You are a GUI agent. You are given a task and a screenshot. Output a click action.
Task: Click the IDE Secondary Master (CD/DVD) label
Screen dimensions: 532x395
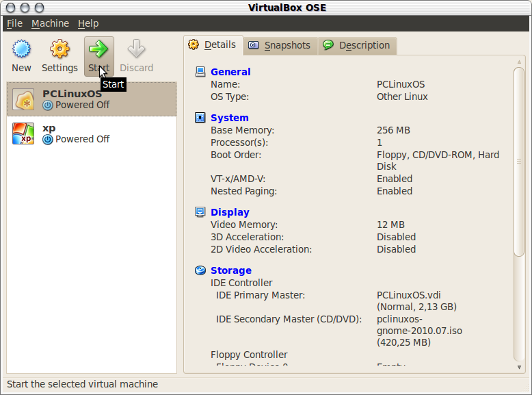[289, 319]
